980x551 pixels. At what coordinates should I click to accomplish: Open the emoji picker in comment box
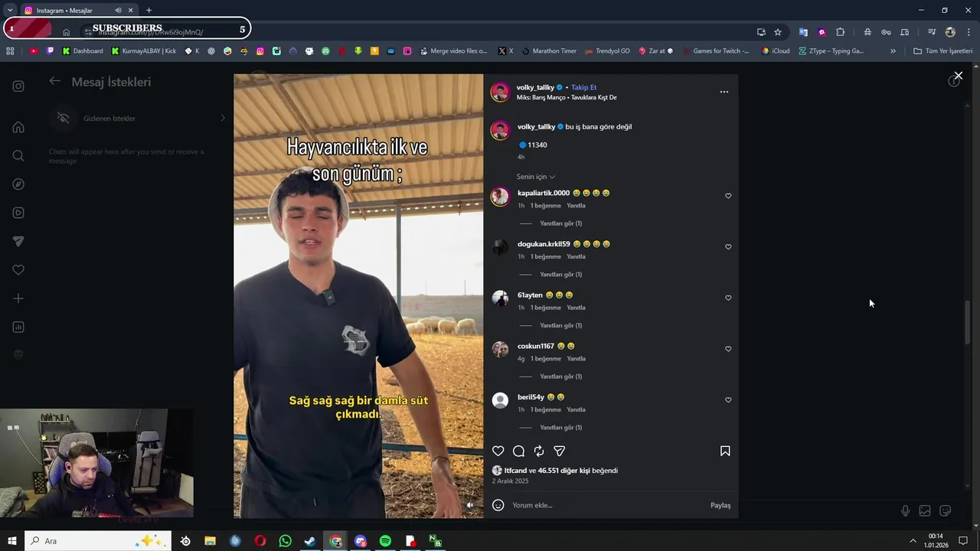point(498,505)
